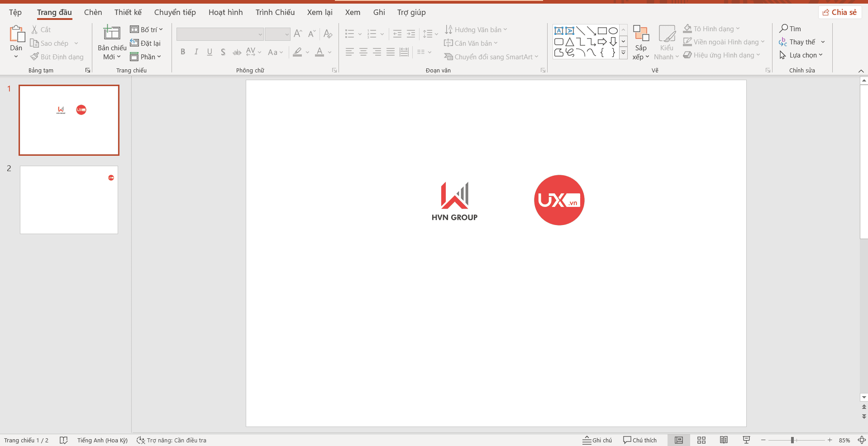Click the Chia sẻ share button

(x=840, y=12)
